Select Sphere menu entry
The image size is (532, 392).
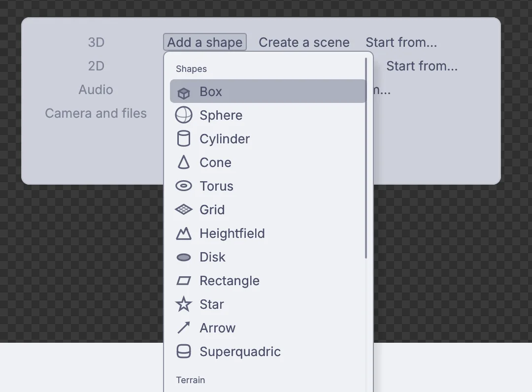pos(268,115)
